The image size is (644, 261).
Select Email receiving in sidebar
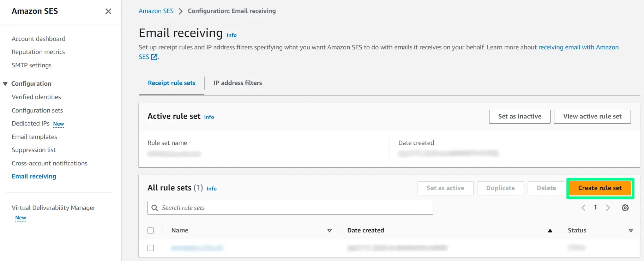tap(34, 176)
